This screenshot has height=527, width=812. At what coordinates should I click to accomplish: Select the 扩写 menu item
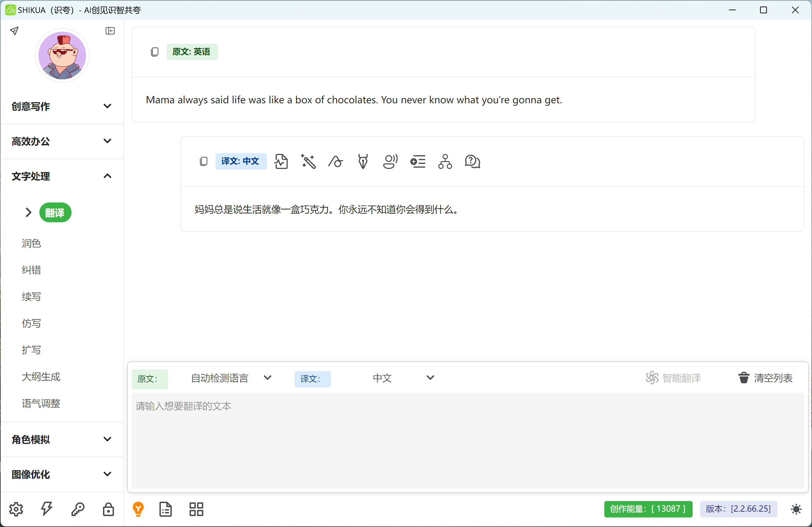click(x=31, y=350)
